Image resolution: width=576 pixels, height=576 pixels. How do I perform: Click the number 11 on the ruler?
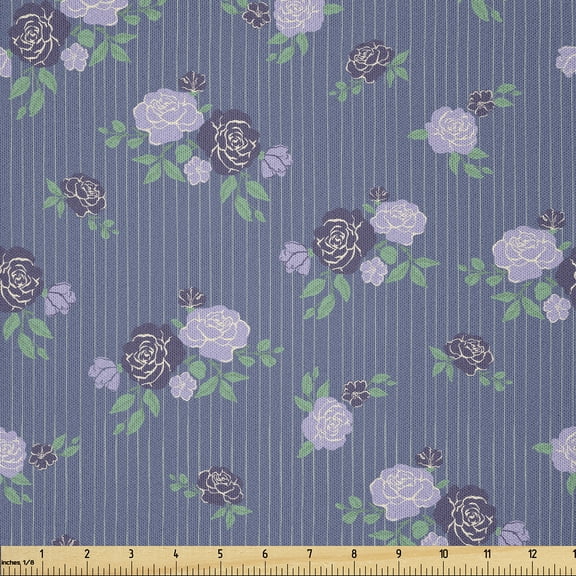487,554
